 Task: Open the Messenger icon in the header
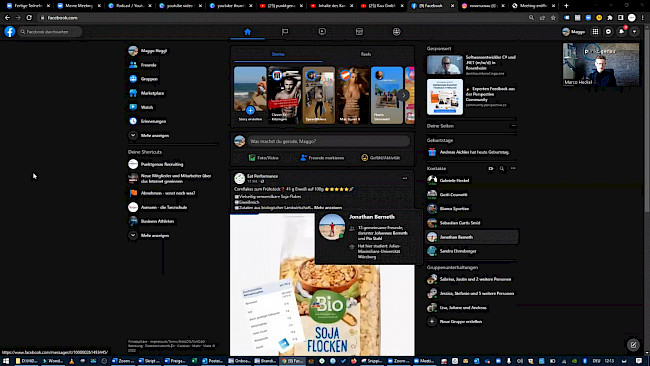(608, 32)
